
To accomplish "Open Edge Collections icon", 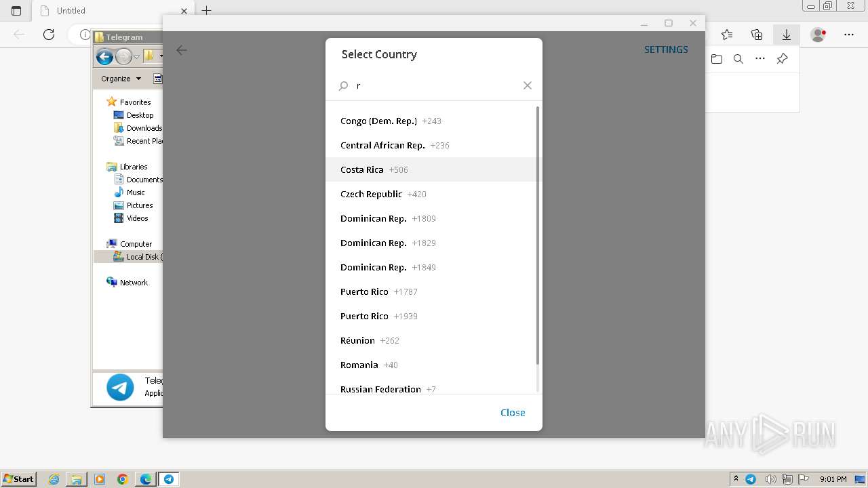I will (757, 35).
